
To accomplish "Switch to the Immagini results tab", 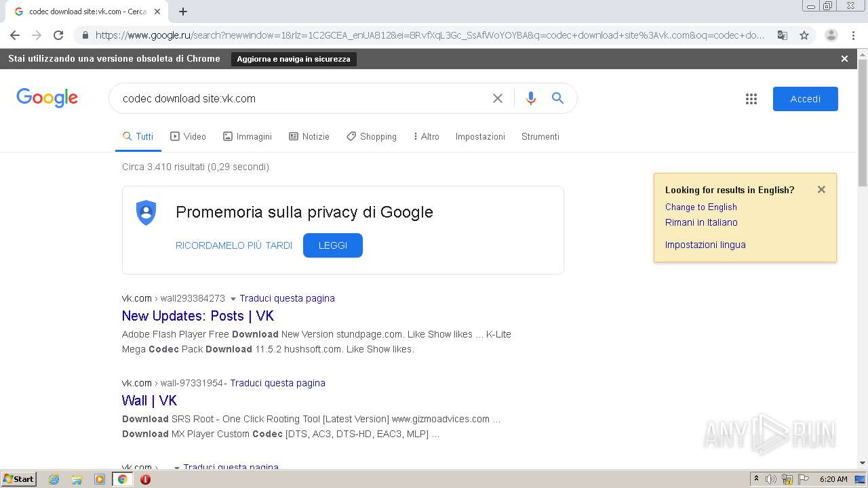I will coord(248,136).
